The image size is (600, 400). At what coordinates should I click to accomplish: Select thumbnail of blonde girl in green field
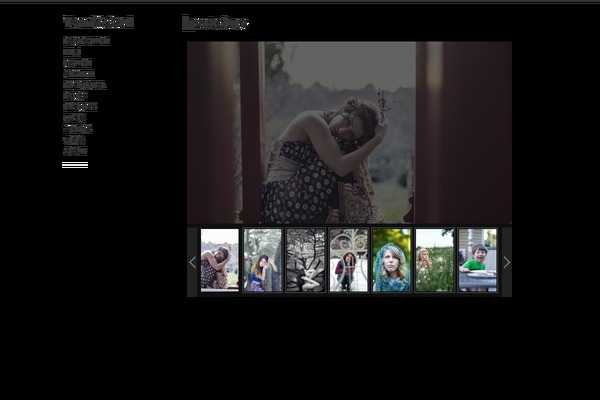tap(435, 260)
